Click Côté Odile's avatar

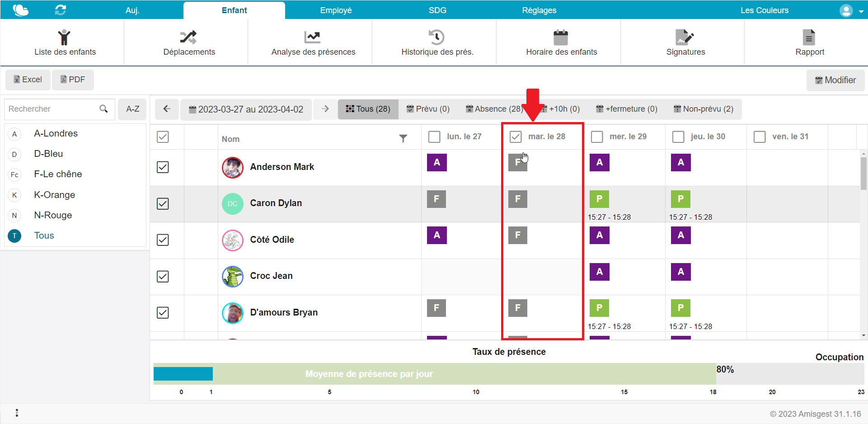233,240
